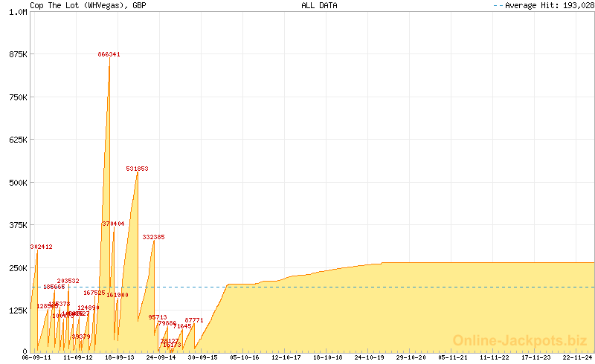
Task: Select the 203532 data label
Action: [68, 281]
